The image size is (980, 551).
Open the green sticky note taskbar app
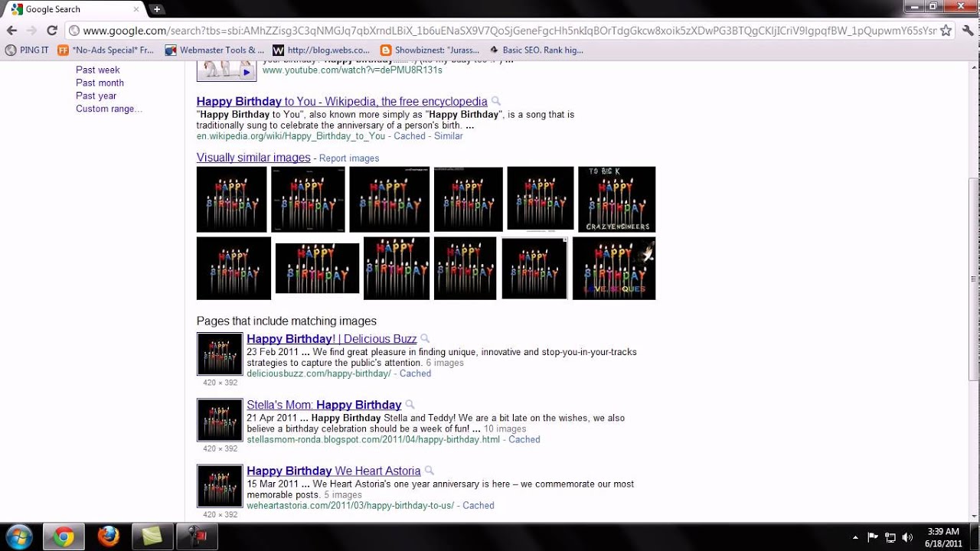(x=152, y=537)
